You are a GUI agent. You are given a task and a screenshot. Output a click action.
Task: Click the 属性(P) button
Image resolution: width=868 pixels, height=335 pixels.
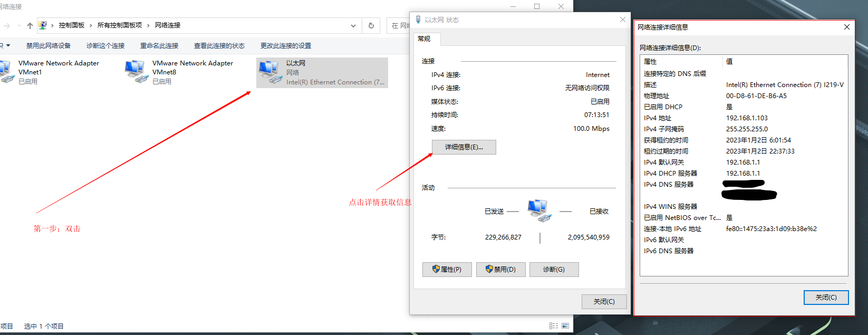click(x=447, y=270)
